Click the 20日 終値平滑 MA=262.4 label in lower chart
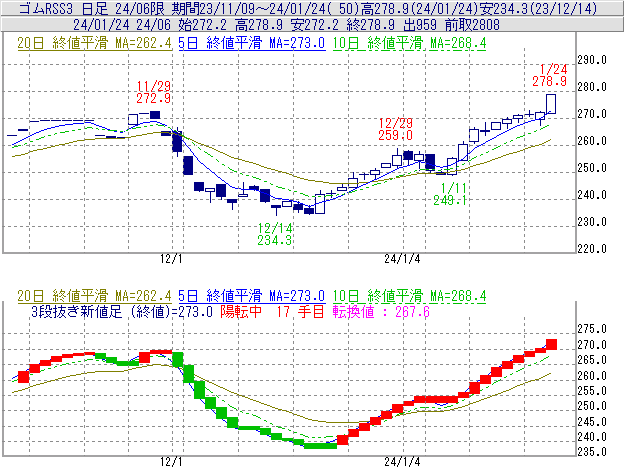 pos(94,296)
